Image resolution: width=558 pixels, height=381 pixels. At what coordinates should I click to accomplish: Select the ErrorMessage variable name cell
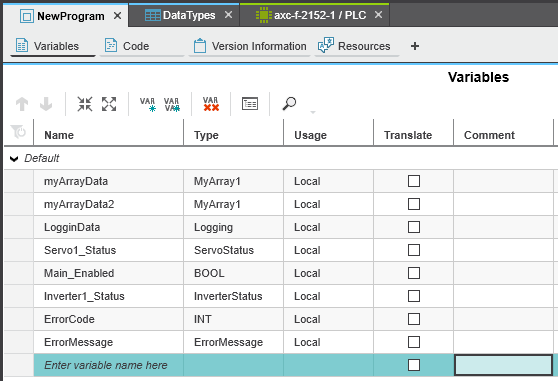pos(109,342)
